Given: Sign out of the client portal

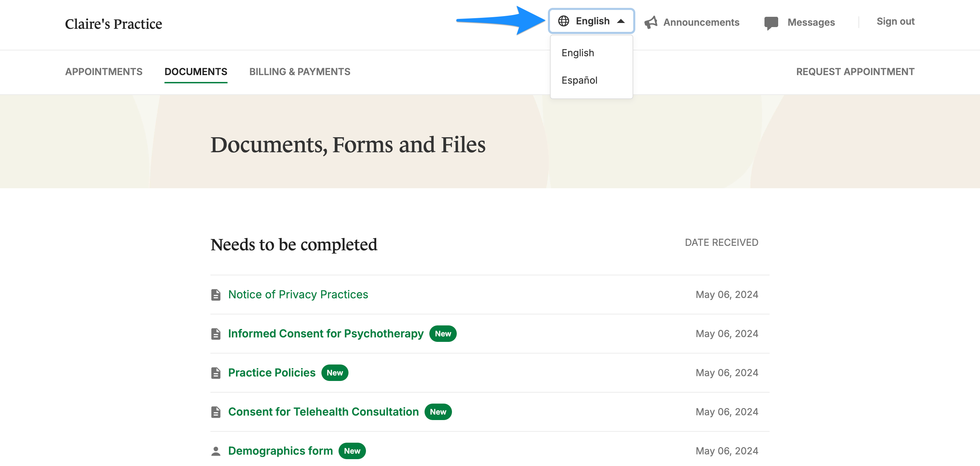Looking at the screenshot, I should coord(895,21).
